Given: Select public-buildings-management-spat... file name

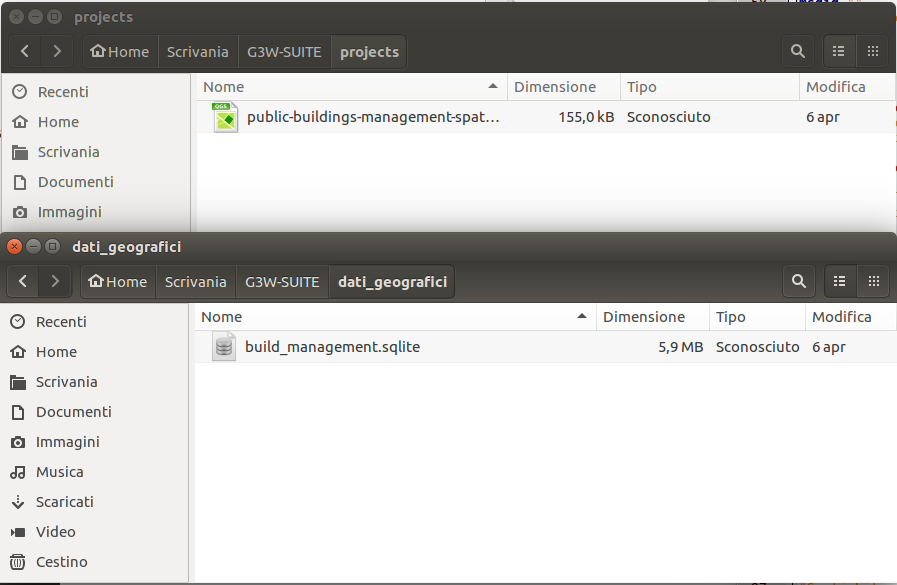Looking at the screenshot, I should pos(373,117).
